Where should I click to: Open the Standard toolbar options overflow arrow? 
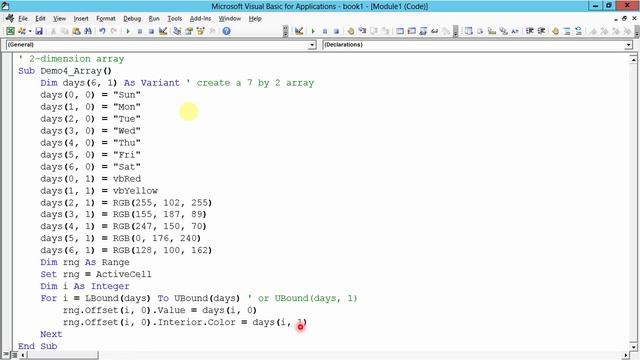click(x=285, y=31)
